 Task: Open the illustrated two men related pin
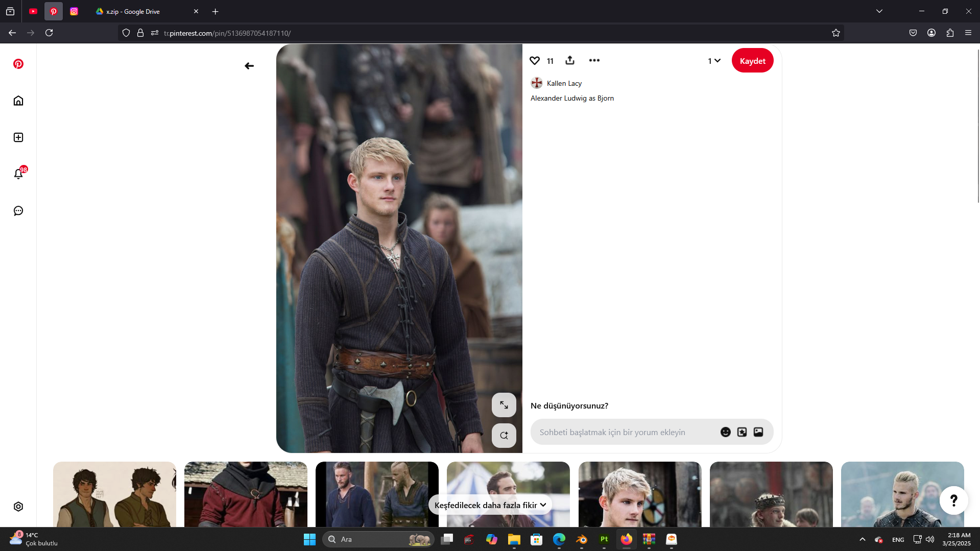click(114, 494)
